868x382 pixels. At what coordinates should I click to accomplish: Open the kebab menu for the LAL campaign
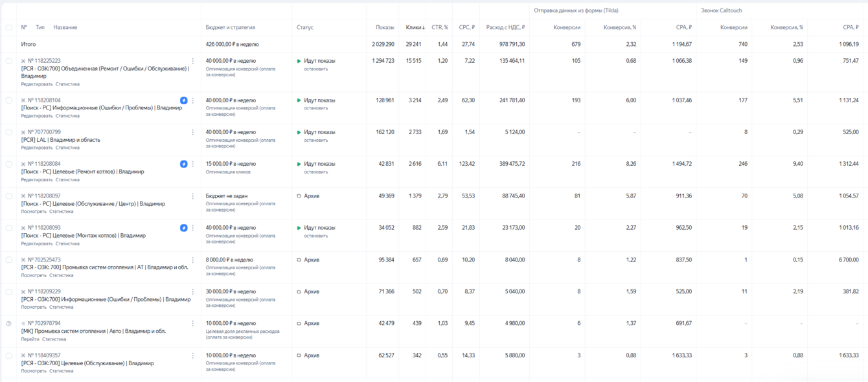pyautogui.click(x=193, y=132)
